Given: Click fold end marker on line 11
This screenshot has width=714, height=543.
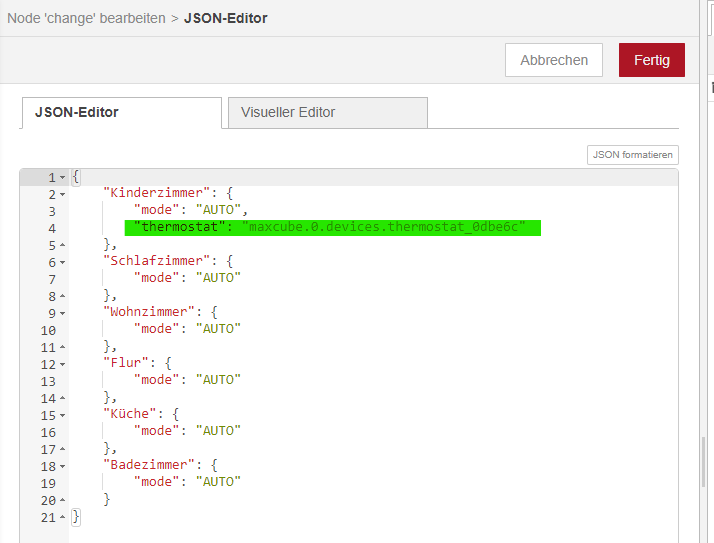Looking at the screenshot, I should tap(62, 347).
